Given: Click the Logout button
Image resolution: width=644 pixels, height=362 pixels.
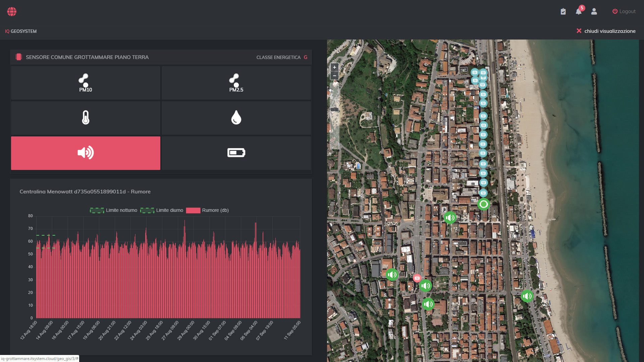Looking at the screenshot, I should (x=624, y=11).
